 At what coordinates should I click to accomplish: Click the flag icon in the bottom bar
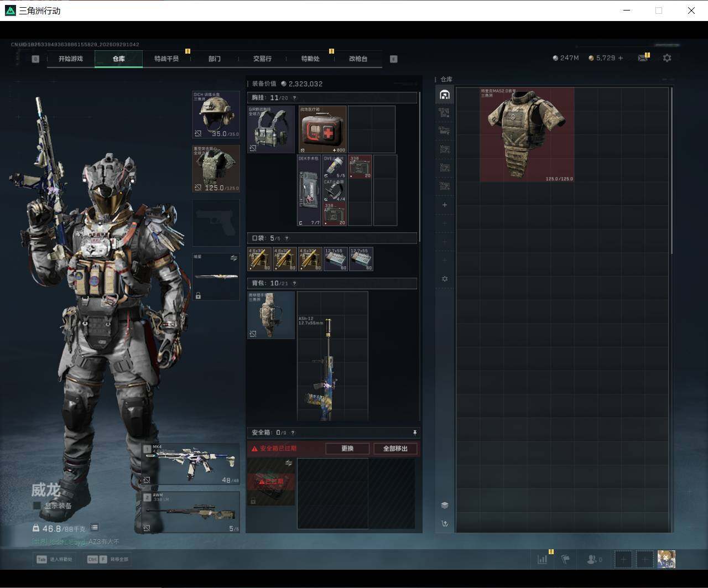565,559
